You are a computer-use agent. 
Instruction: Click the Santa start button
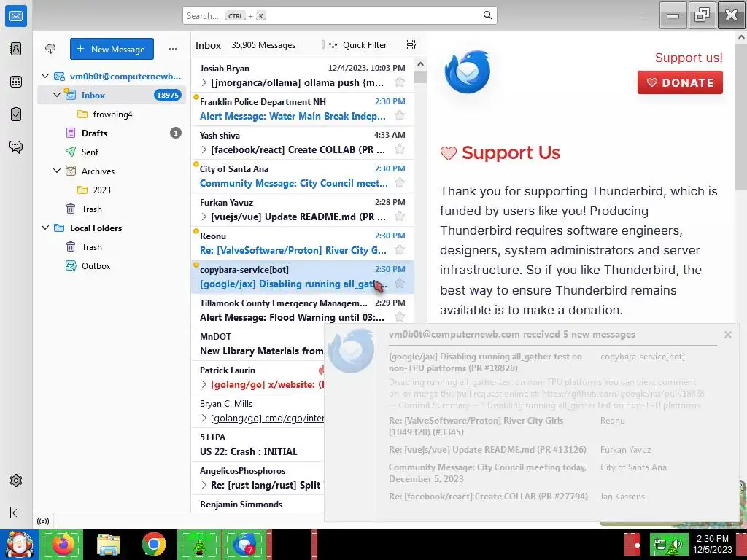click(x=19, y=544)
